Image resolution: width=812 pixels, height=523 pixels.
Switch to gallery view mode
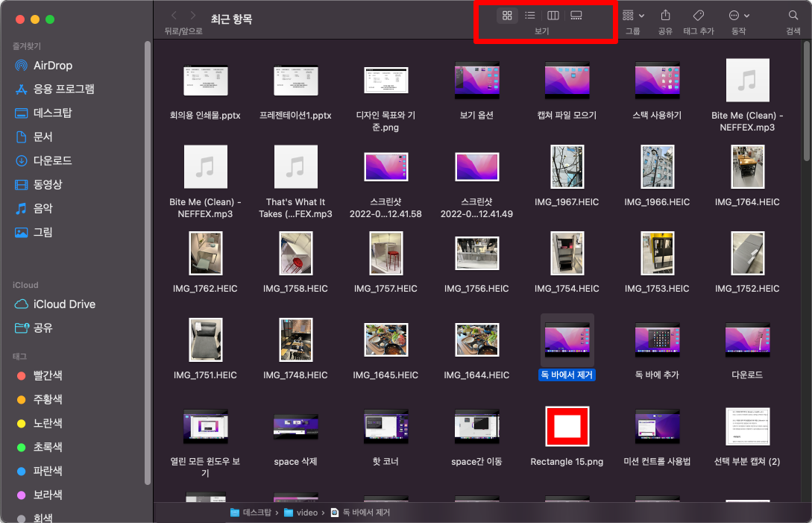coord(576,16)
